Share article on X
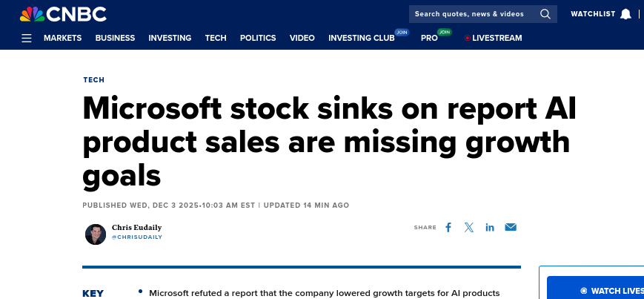 pos(469,227)
